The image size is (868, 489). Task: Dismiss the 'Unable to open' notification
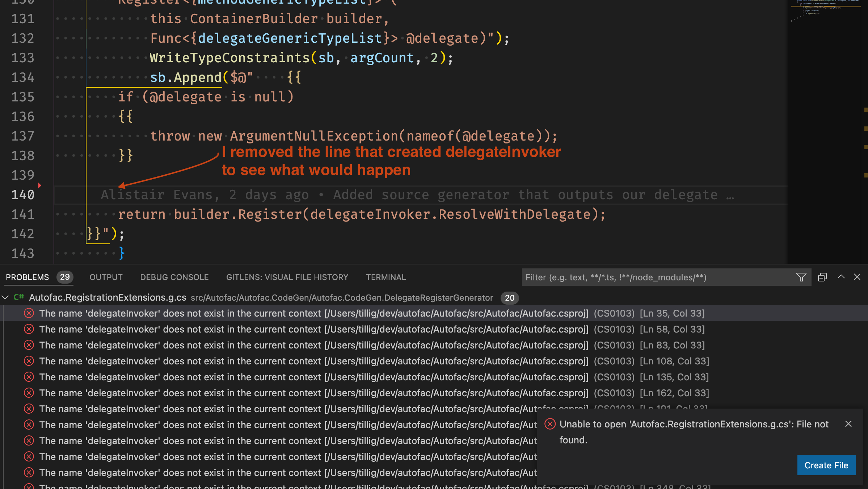[848, 424]
